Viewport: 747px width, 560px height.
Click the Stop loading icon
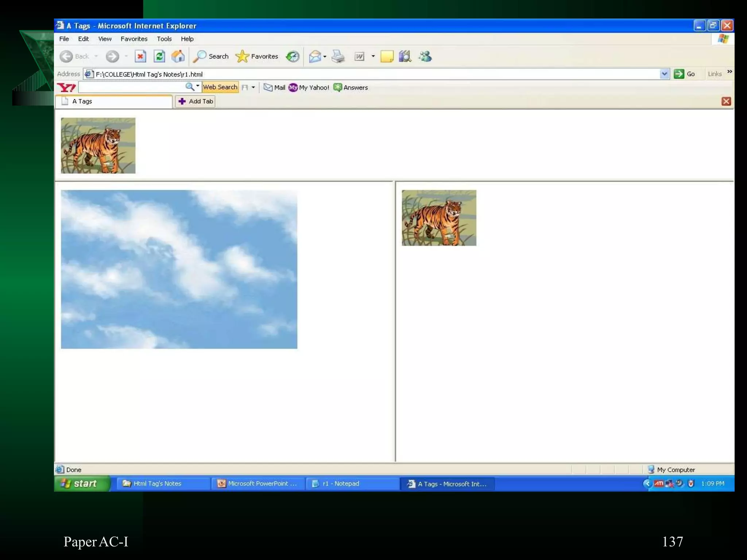(140, 57)
